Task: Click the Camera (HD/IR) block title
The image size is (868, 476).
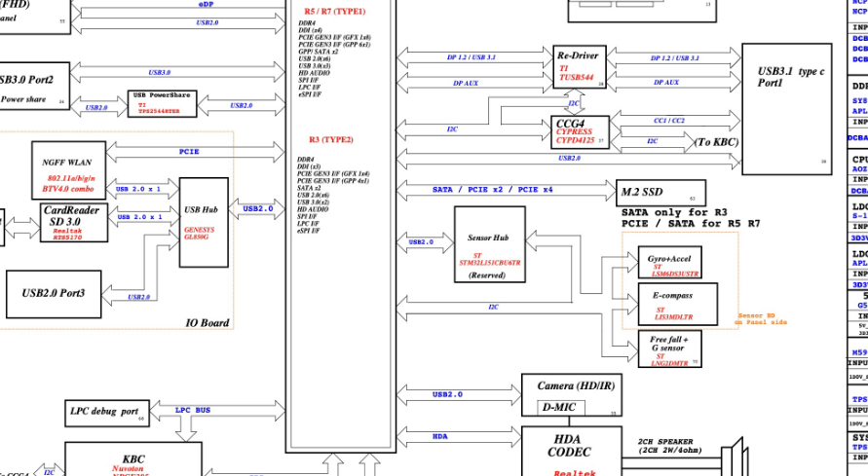Action: tap(576, 385)
